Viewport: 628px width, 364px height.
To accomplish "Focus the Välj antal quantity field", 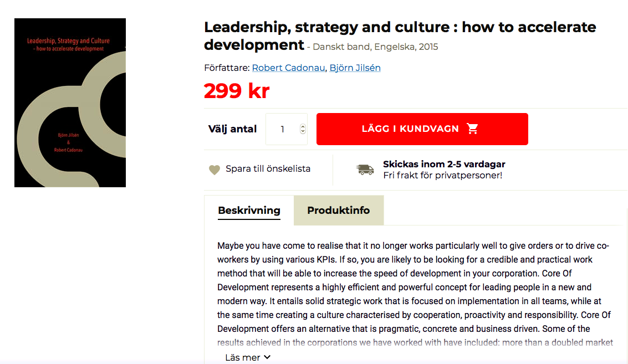I will pos(283,129).
